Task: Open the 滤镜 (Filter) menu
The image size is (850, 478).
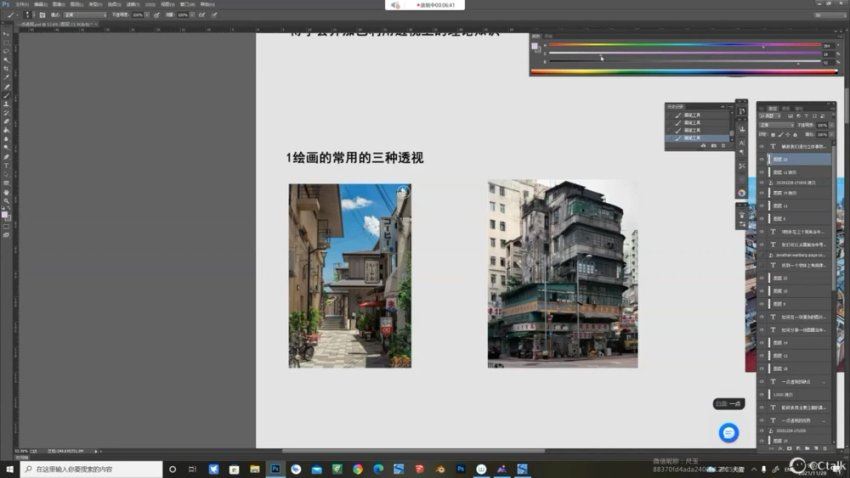Action: pos(133,4)
